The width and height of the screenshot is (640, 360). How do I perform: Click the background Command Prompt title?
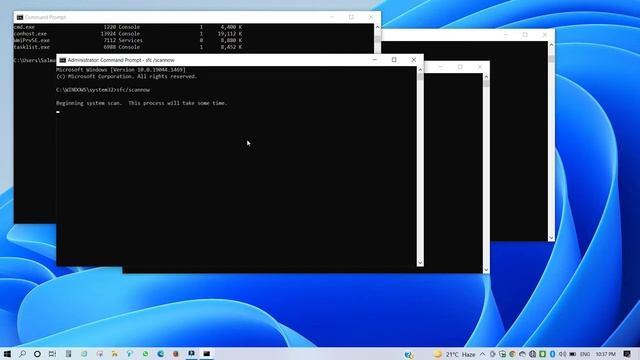pyautogui.click(x=46, y=17)
